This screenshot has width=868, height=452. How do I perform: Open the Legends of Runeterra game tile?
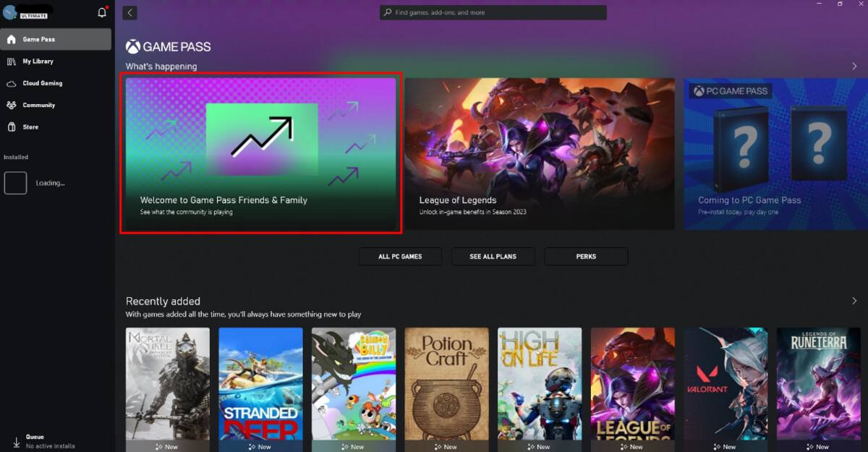[x=819, y=389]
